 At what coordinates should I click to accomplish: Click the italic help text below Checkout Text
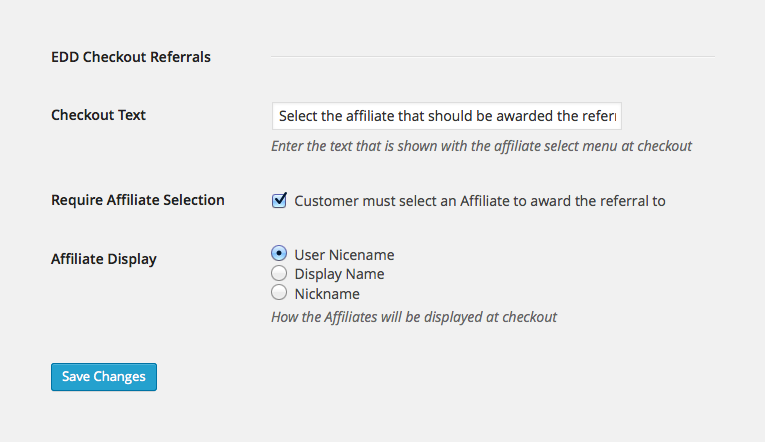point(482,146)
